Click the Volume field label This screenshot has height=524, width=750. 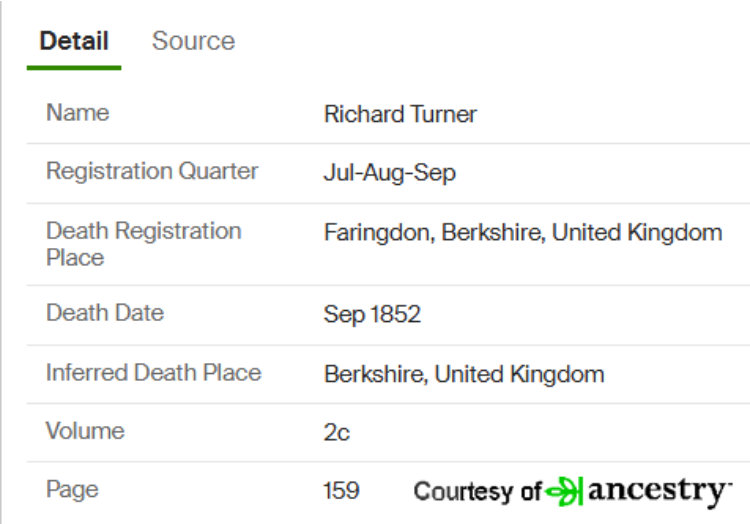coord(85,431)
